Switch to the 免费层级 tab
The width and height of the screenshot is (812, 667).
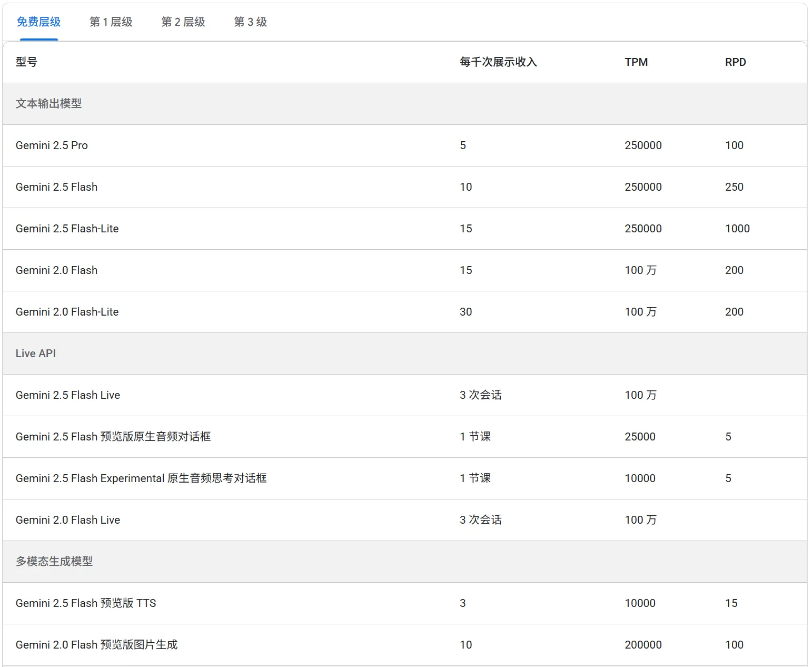pyautogui.click(x=38, y=22)
